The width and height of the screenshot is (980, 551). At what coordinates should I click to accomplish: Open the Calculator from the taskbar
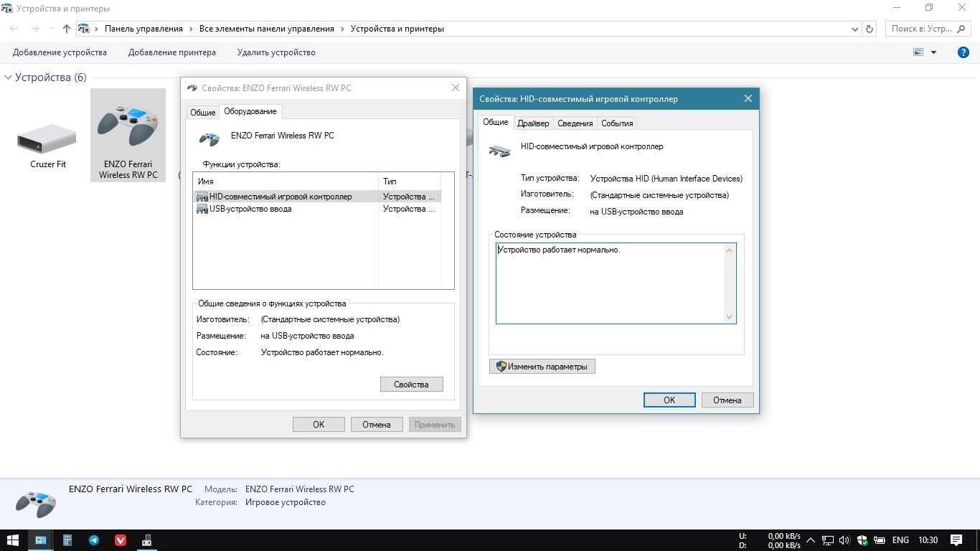click(67, 540)
